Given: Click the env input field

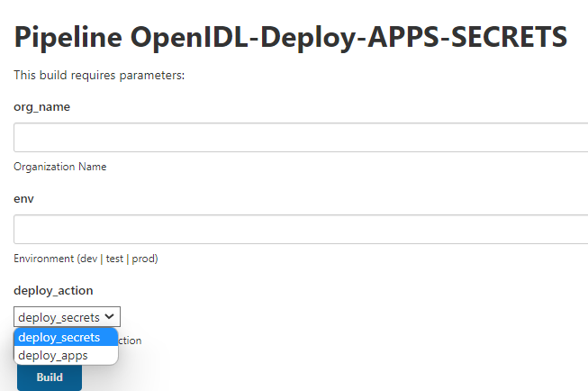Looking at the screenshot, I should [x=301, y=229].
